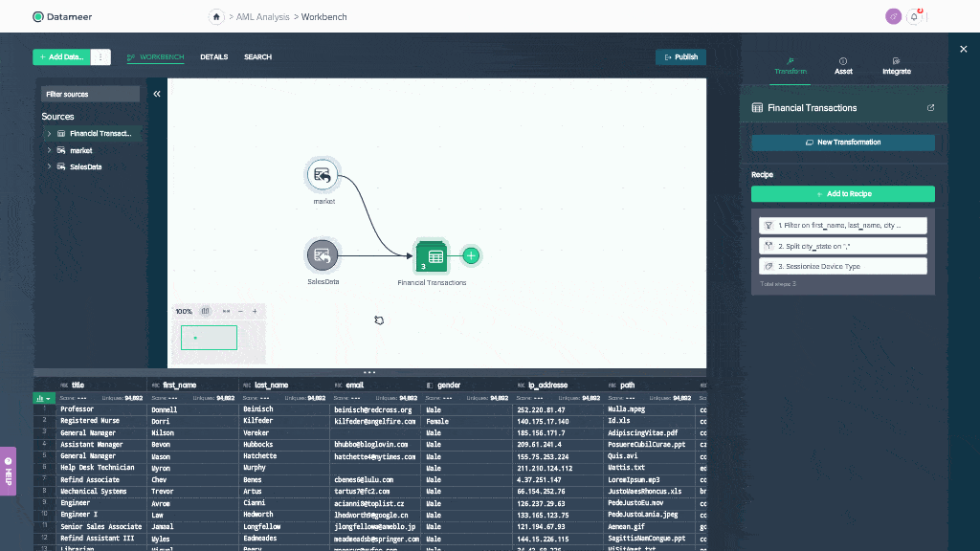Image resolution: width=980 pixels, height=551 pixels.
Task: Click the Publish button
Action: [680, 56]
